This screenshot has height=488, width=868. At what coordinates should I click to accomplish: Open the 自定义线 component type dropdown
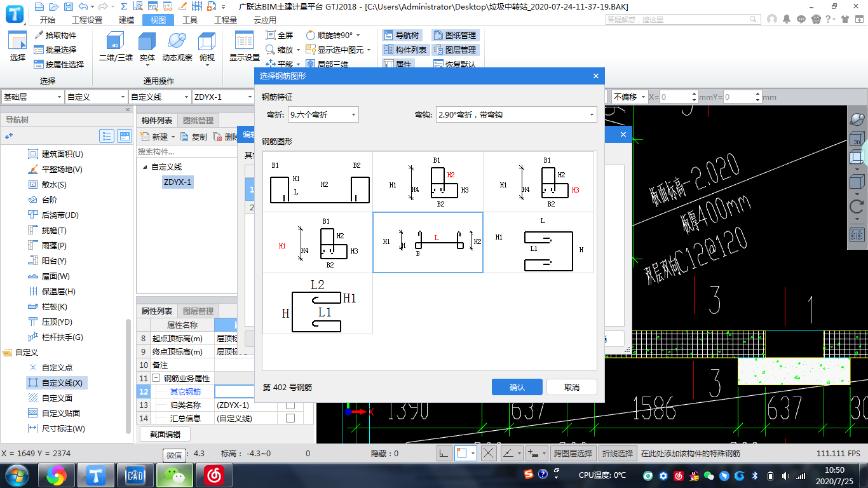coord(159,97)
